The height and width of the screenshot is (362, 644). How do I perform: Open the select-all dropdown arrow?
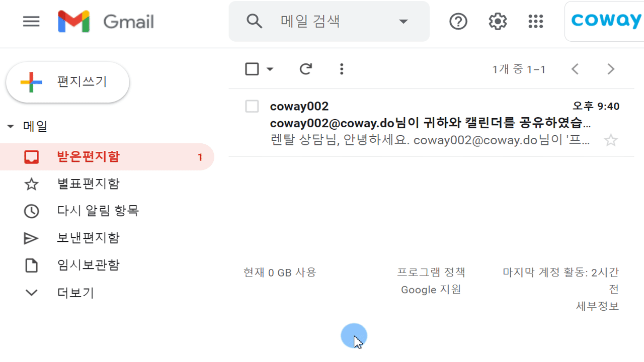[x=270, y=69]
